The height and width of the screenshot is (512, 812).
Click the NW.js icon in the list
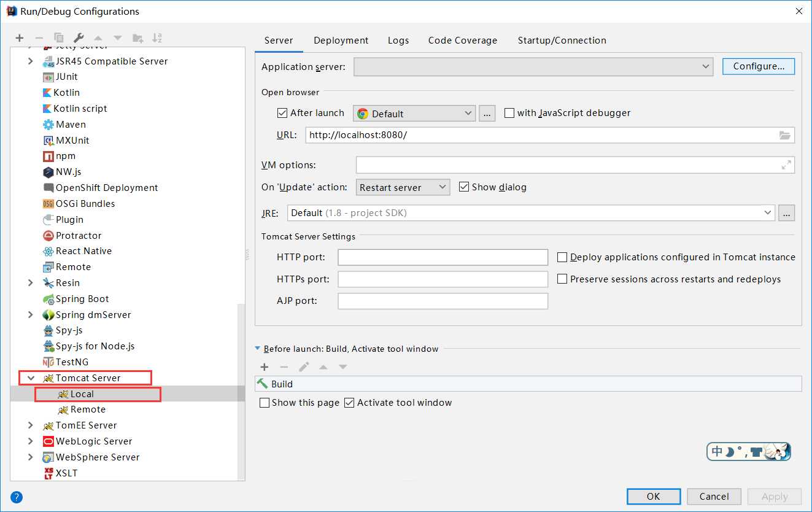[x=48, y=172]
